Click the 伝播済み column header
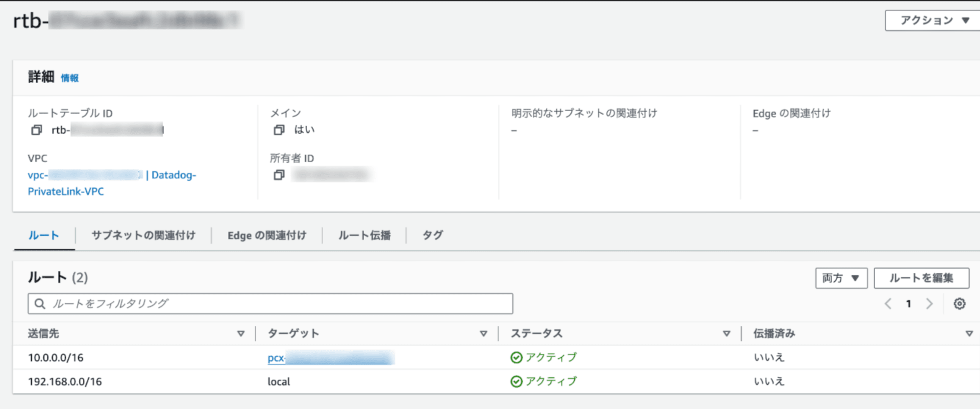The height and width of the screenshot is (409, 980). 774,334
